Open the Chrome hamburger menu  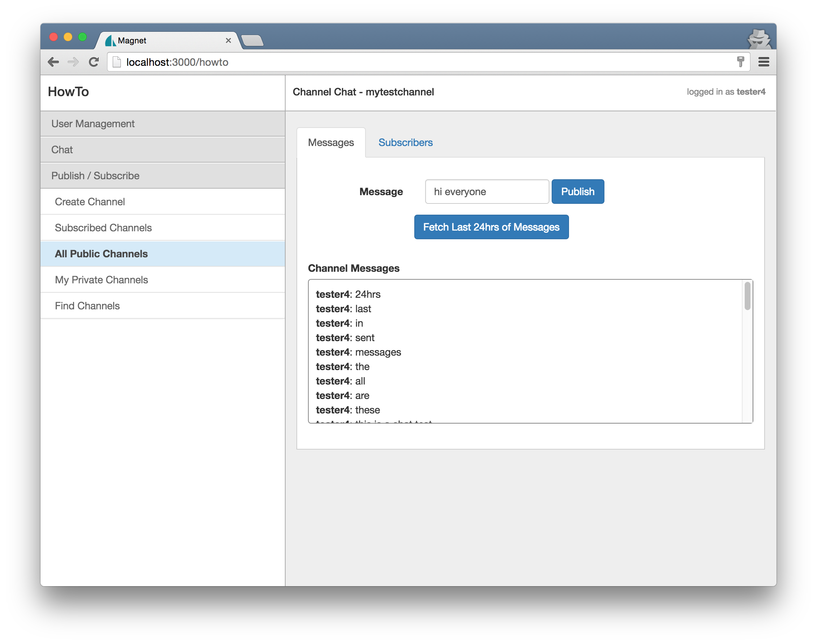tap(763, 62)
